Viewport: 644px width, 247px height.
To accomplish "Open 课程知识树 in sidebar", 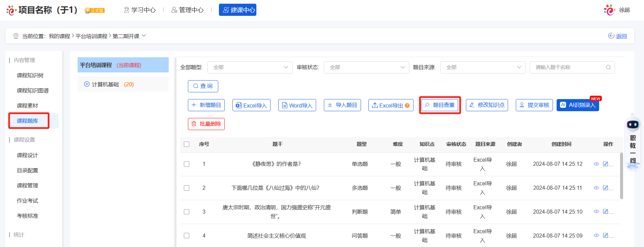I will click(30, 75).
